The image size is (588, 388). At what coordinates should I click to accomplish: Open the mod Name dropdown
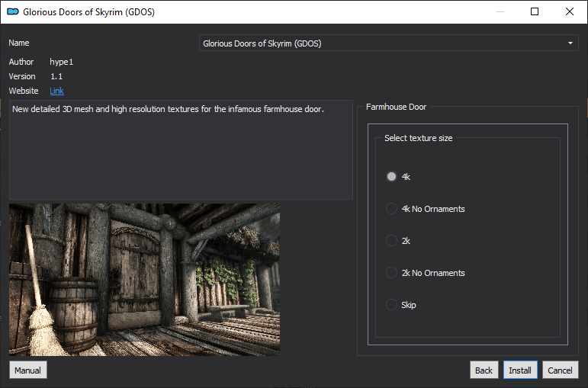pyautogui.click(x=388, y=43)
